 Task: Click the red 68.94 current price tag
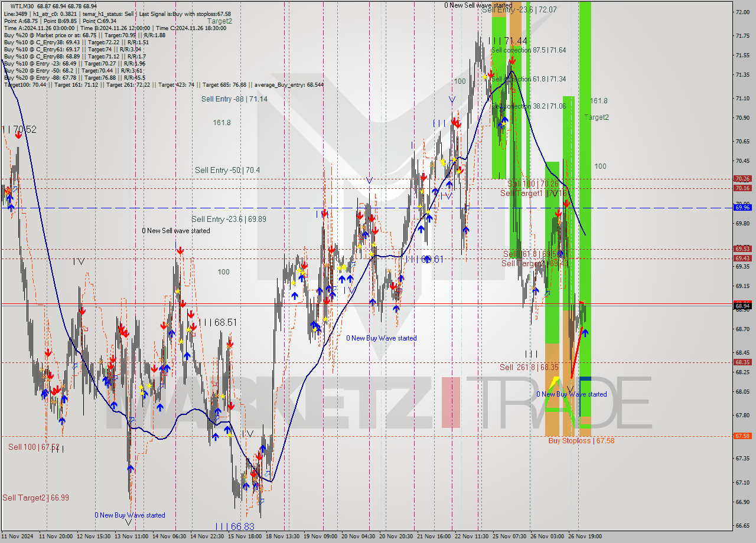[742, 306]
